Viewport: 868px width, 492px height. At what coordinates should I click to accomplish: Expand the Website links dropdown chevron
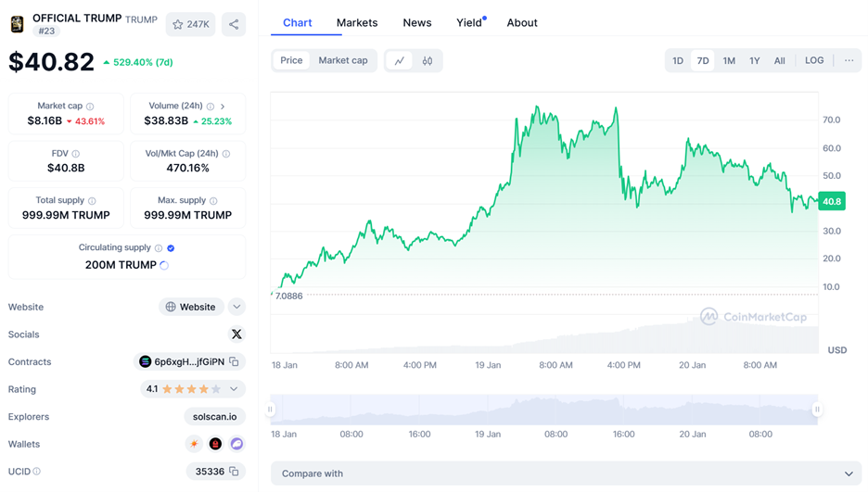pos(236,307)
